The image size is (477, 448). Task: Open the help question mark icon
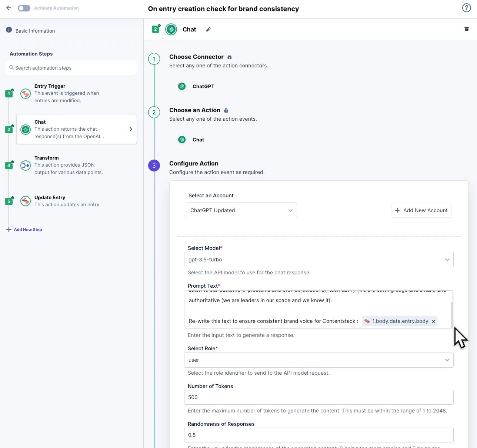[467, 8]
